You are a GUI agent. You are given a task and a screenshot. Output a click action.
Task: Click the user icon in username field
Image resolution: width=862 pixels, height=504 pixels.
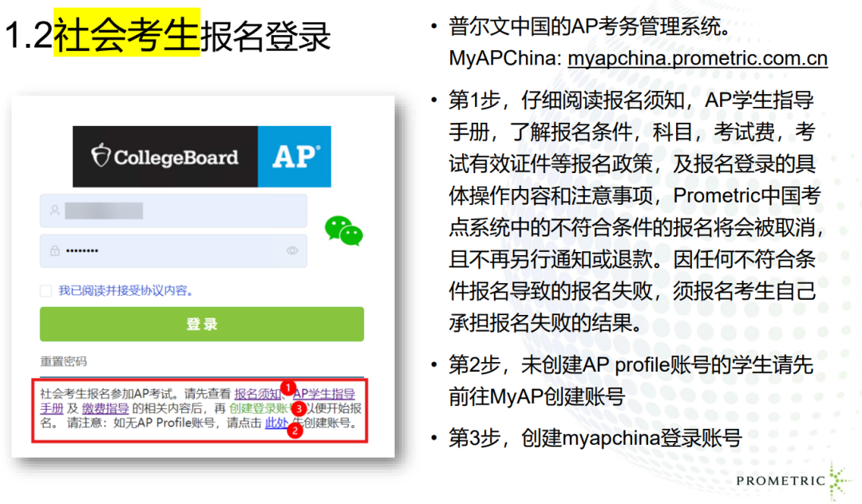54,211
